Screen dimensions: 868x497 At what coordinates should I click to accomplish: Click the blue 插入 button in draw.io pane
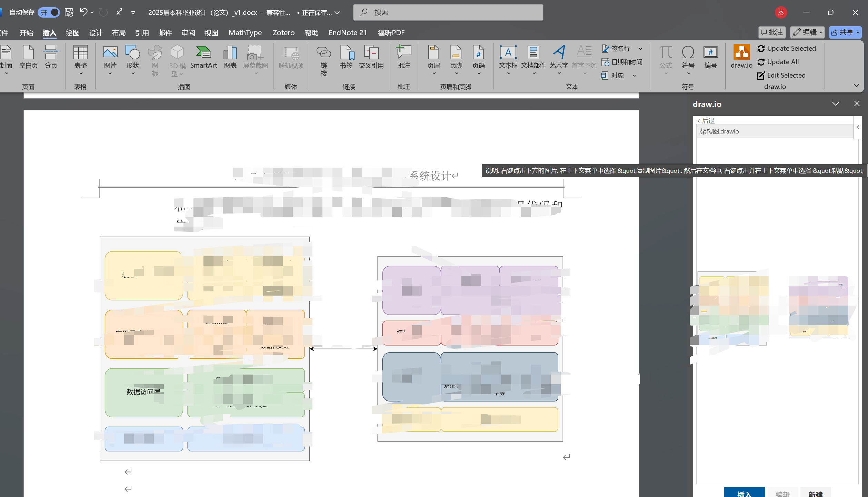coord(744,493)
